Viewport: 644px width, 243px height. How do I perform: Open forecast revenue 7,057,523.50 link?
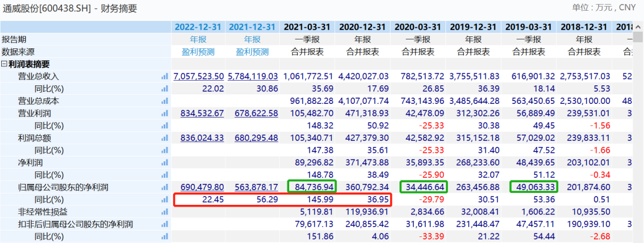[x=199, y=76]
